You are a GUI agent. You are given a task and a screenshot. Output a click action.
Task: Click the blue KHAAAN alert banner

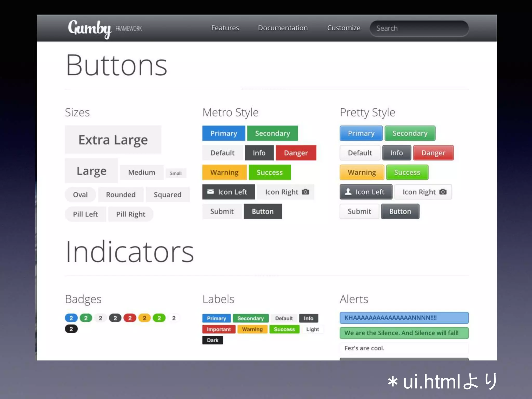[x=404, y=318]
